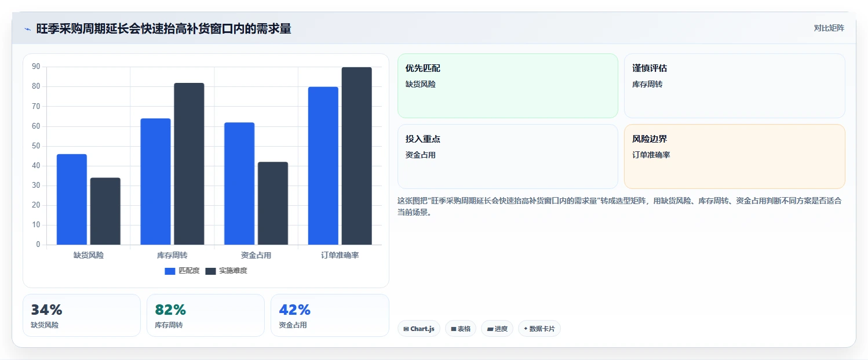Click the 数据卡片 tag chip
Viewport: 868px width, 360px height.
[539, 329]
